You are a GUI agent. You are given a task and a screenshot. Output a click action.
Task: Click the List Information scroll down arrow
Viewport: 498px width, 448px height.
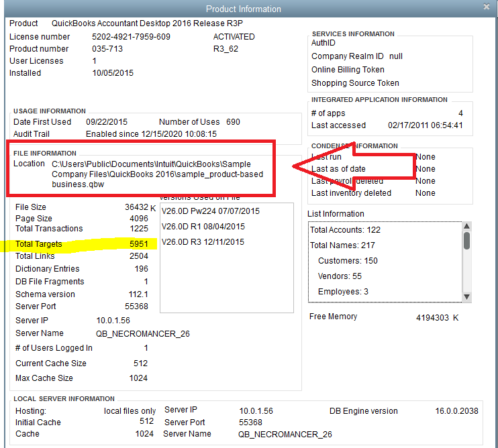466,297
